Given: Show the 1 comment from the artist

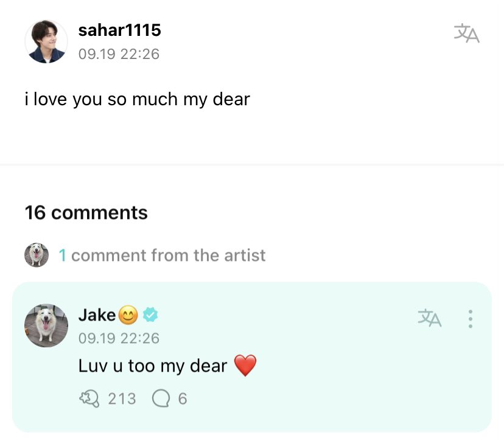Looking at the screenshot, I should tap(162, 255).
